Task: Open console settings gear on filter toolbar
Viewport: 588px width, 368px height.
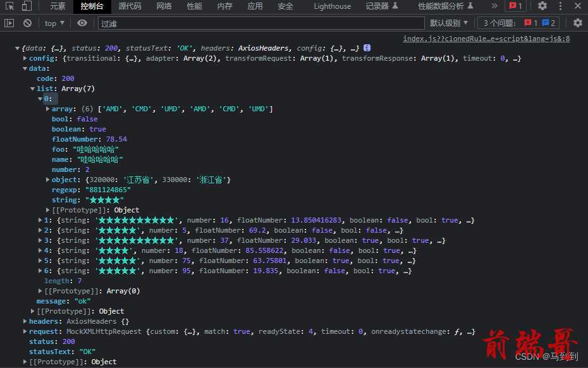Action: coord(578,23)
